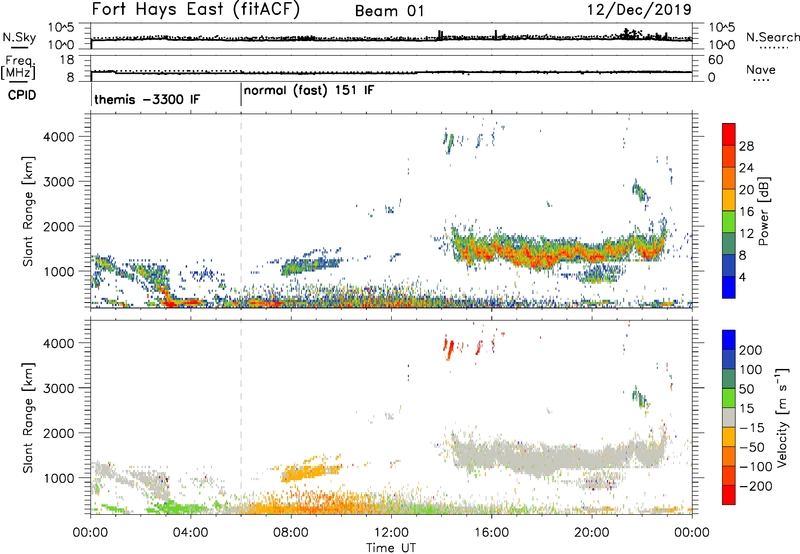Image resolution: width=800 pixels, height=554 pixels.
Task: Click the '200' tick on the Velocity scale
Action: coord(751,350)
